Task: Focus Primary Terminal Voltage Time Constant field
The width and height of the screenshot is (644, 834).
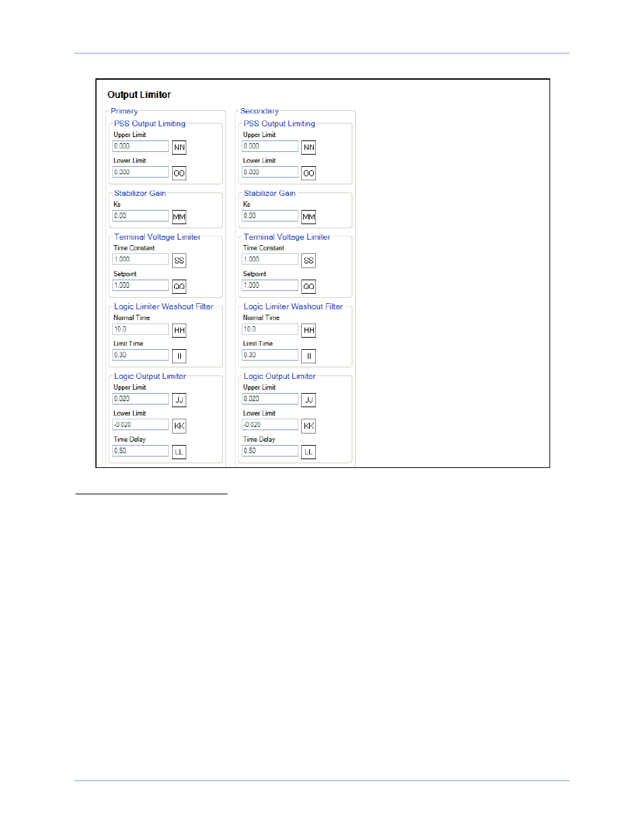Action: click(x=140, y=259)
